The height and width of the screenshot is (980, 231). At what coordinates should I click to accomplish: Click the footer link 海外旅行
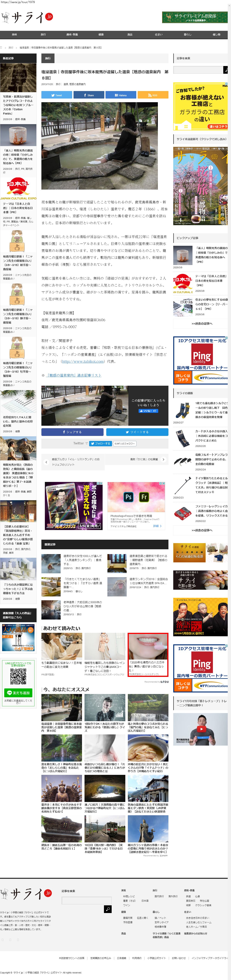click(x=173, y=896)
